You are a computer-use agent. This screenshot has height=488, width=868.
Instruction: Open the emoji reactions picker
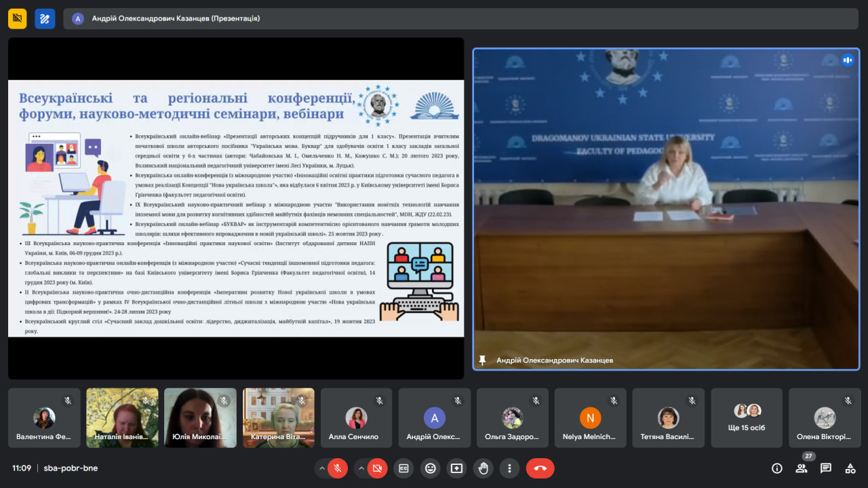coord(430,468)
